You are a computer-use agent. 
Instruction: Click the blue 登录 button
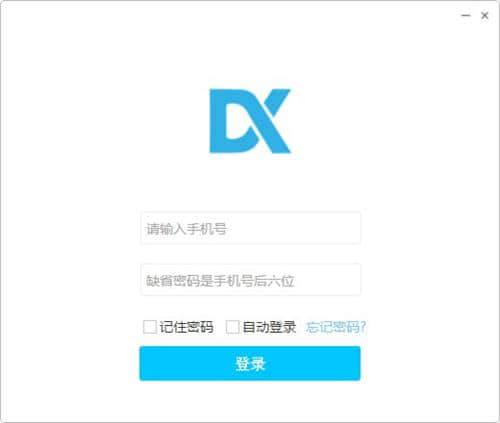click(x=250, y=363)
